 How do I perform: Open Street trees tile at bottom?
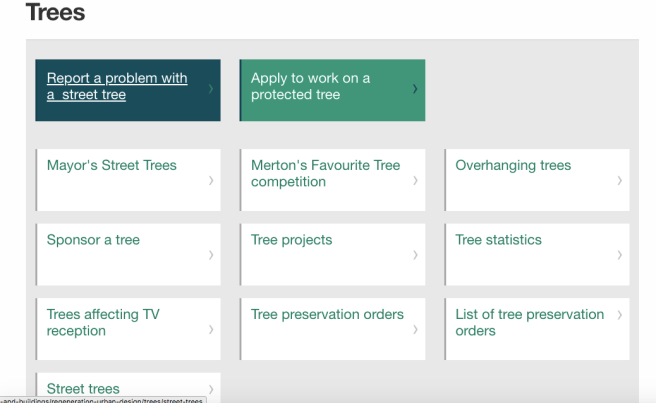(x=83, y=388)
